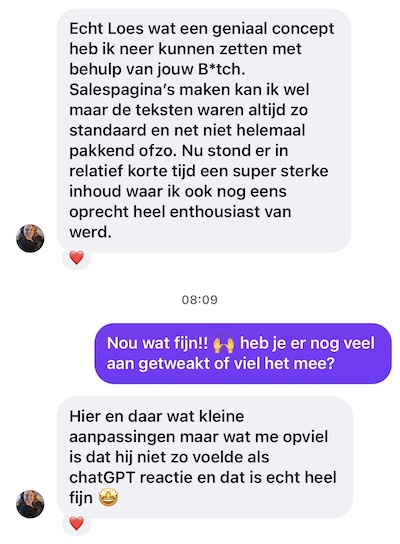Open sender avatar beside the 'Echt Loes' message
The height and width of the screenshot is (544, 400).
pos(30,238)
